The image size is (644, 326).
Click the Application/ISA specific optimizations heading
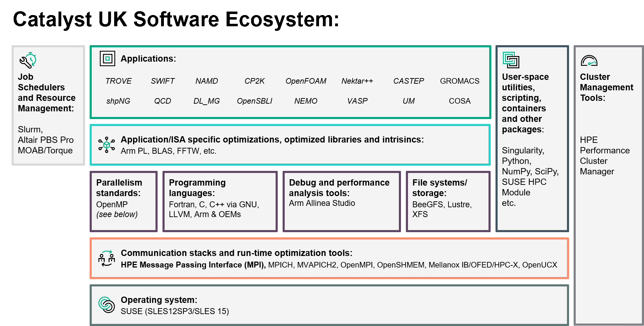tap(272, 139)
